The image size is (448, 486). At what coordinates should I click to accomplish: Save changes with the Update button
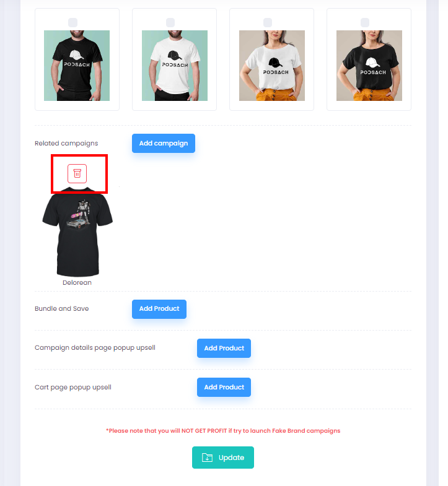pos(223,458)
